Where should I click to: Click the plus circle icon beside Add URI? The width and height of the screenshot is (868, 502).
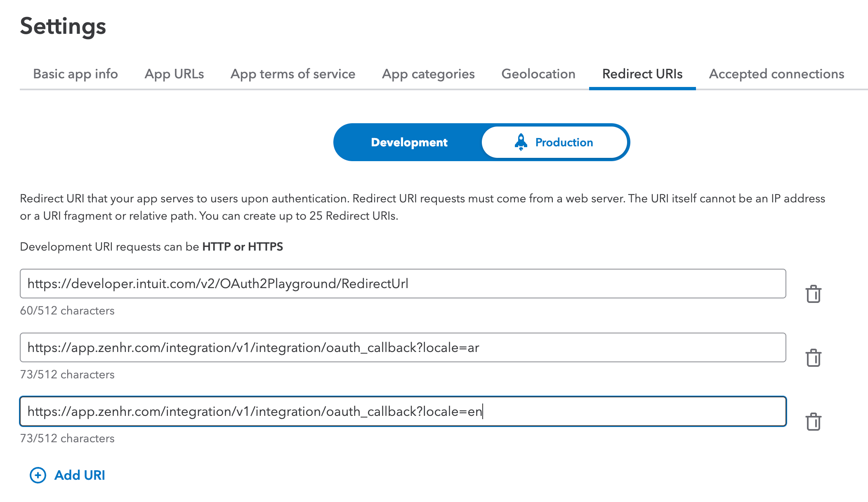(x=38, y=475)
